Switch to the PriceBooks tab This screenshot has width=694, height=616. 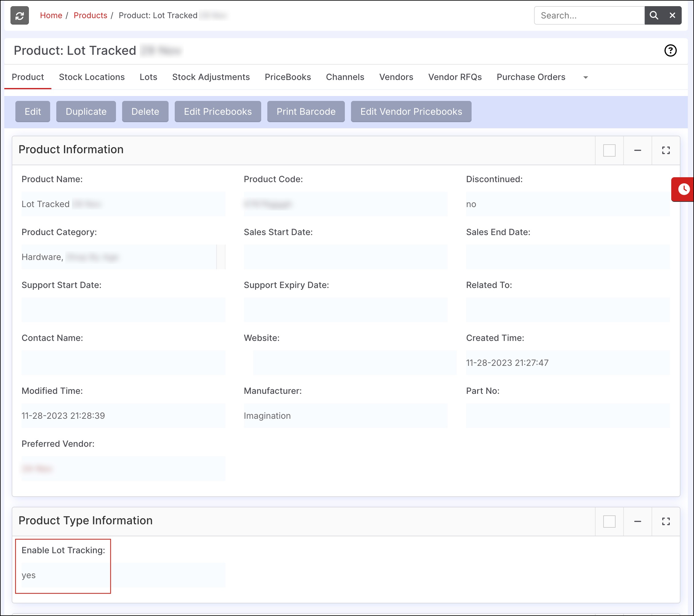pos(288,77)
